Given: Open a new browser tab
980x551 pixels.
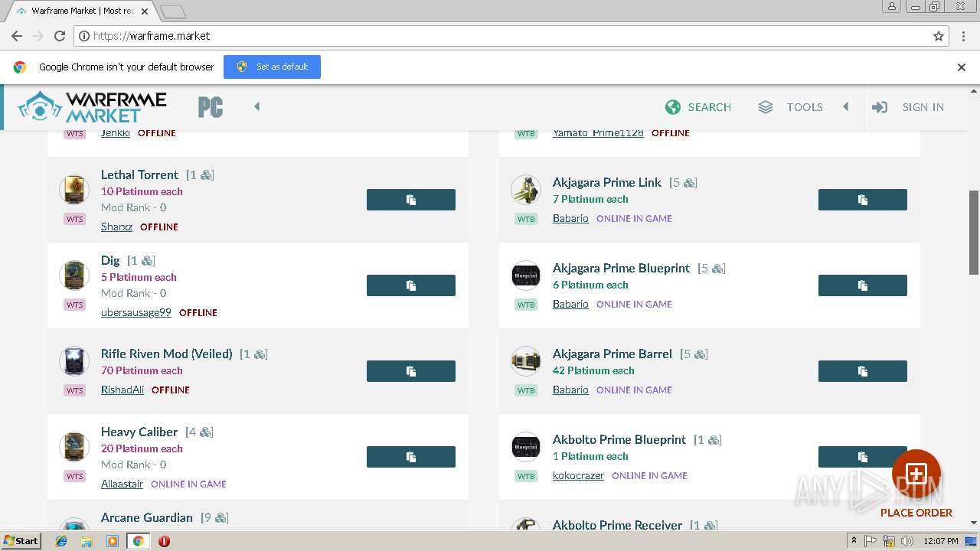Looking at the screenshot, I should pyautogui.click(x=173, y=11).
